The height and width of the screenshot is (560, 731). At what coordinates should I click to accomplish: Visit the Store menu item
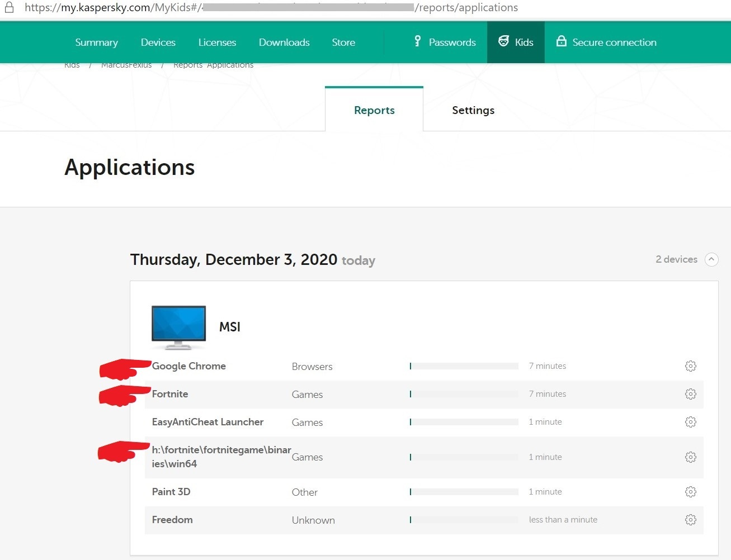pyautogui.click(x=343, y=42)
